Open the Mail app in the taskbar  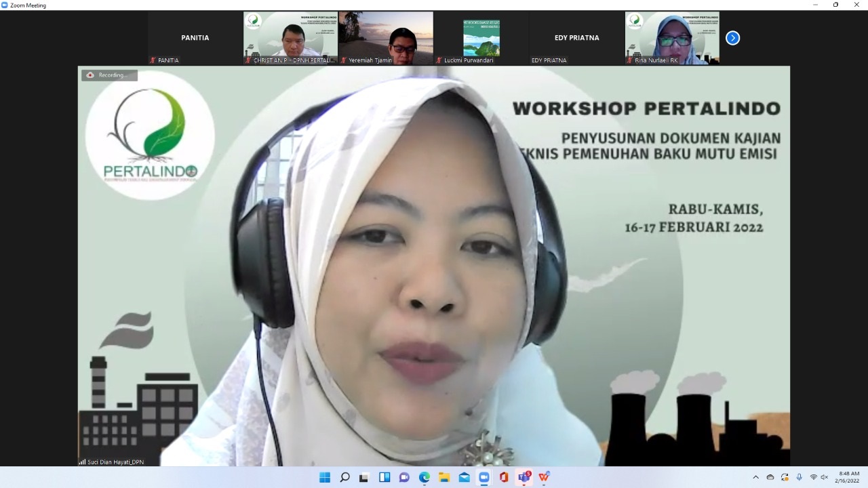tap(464, 477)
